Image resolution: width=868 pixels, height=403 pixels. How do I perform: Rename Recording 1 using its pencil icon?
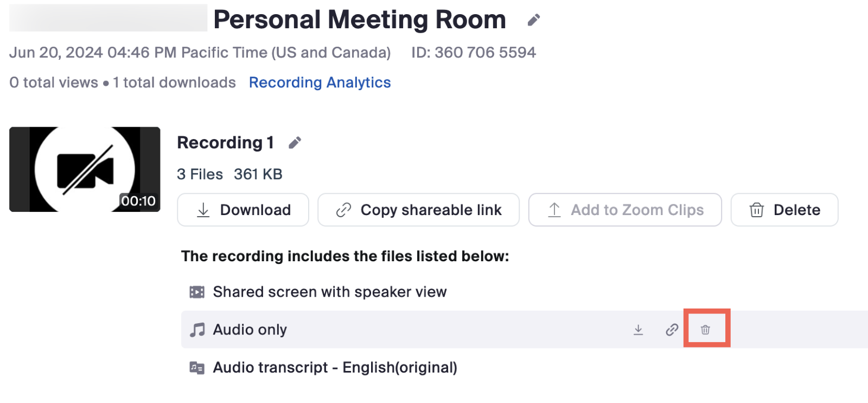click(x=295, y=142)
